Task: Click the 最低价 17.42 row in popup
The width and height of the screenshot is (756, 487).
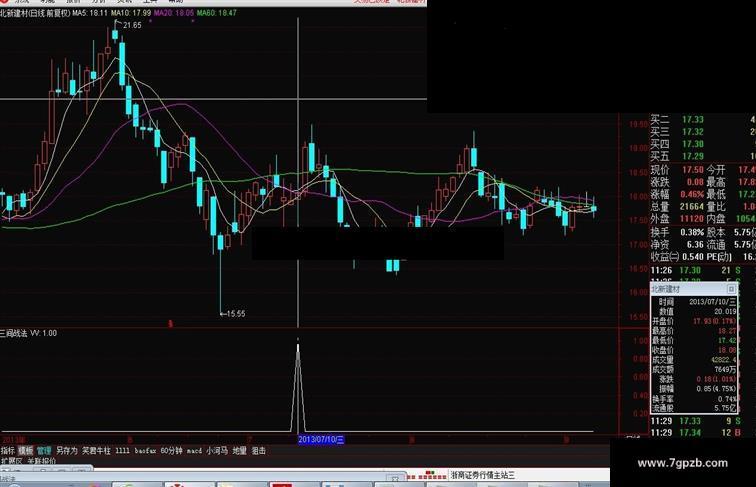Action: (x=694, y=340)
